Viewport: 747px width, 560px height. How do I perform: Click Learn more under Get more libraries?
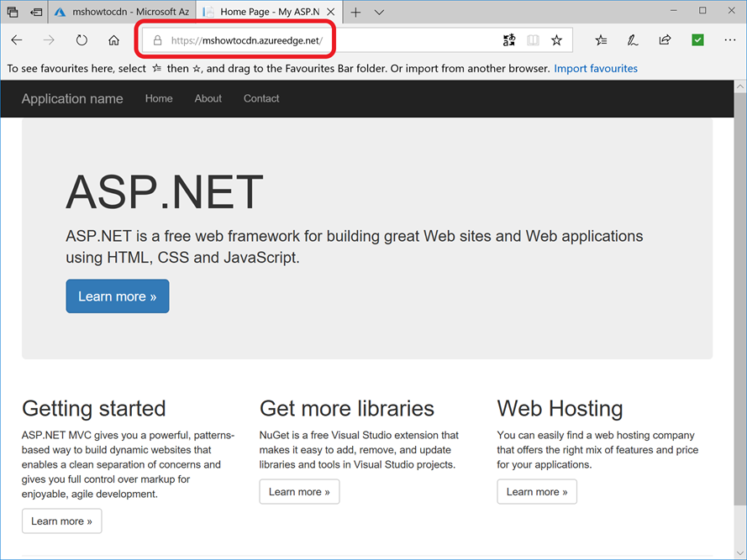click(299, 491)
